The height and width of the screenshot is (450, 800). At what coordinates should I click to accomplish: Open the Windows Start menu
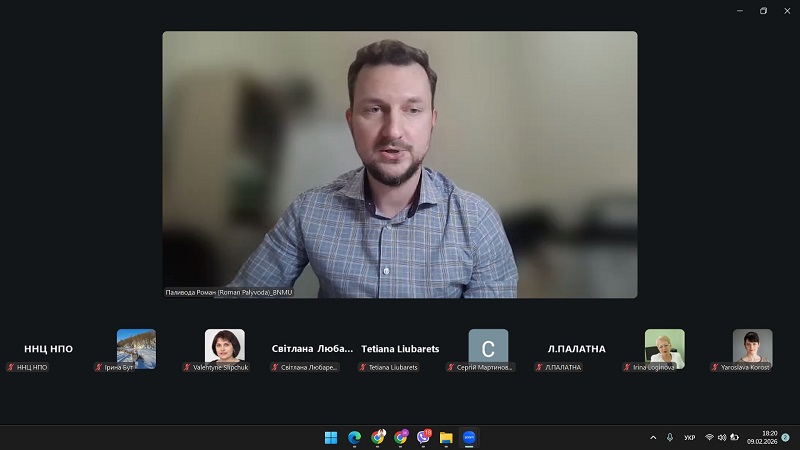[331, 437]
